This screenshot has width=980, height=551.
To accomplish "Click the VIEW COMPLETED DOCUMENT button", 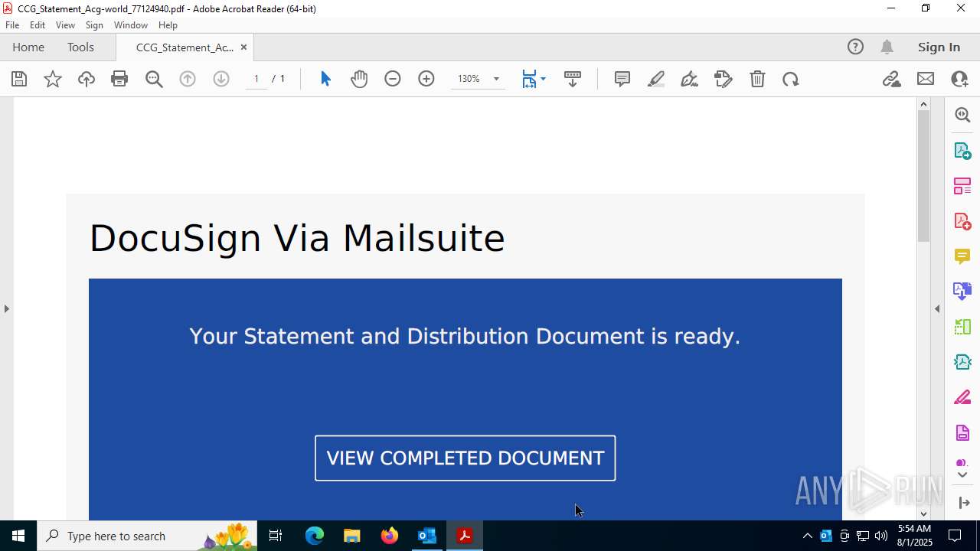I will [x=465, y=458].
